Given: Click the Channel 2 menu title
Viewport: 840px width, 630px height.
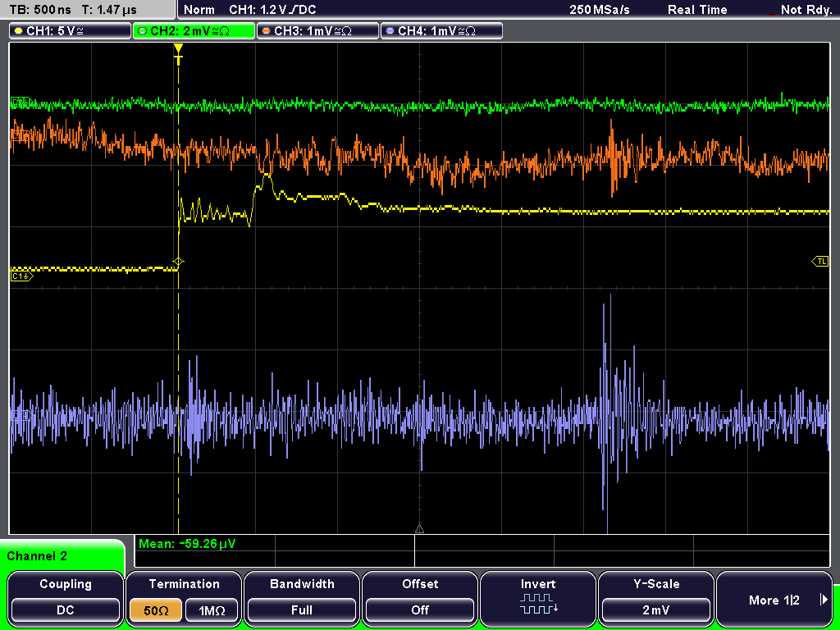Looking at the screenshot, I should 37,556.
